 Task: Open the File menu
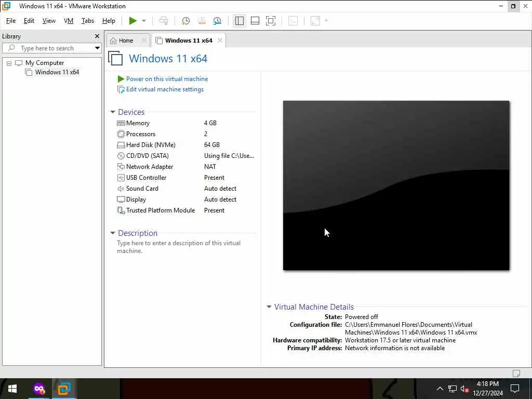11,21
